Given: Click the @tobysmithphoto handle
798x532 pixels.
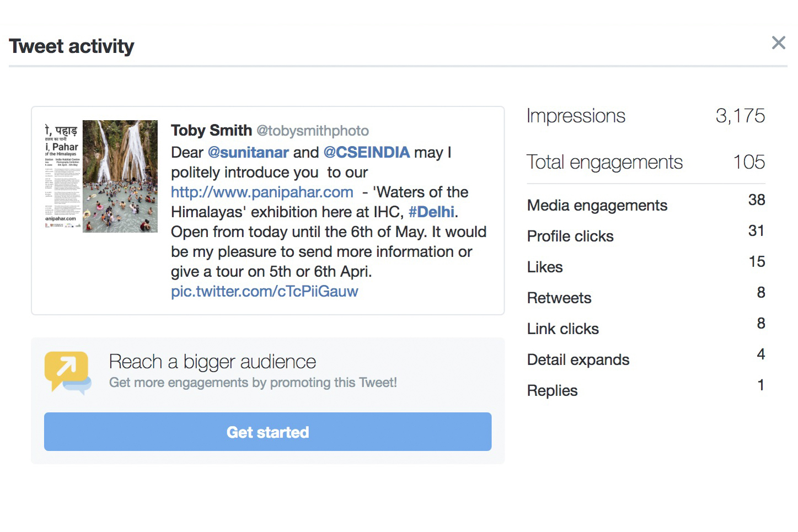Looking at the screenshot, I should 313,131.
